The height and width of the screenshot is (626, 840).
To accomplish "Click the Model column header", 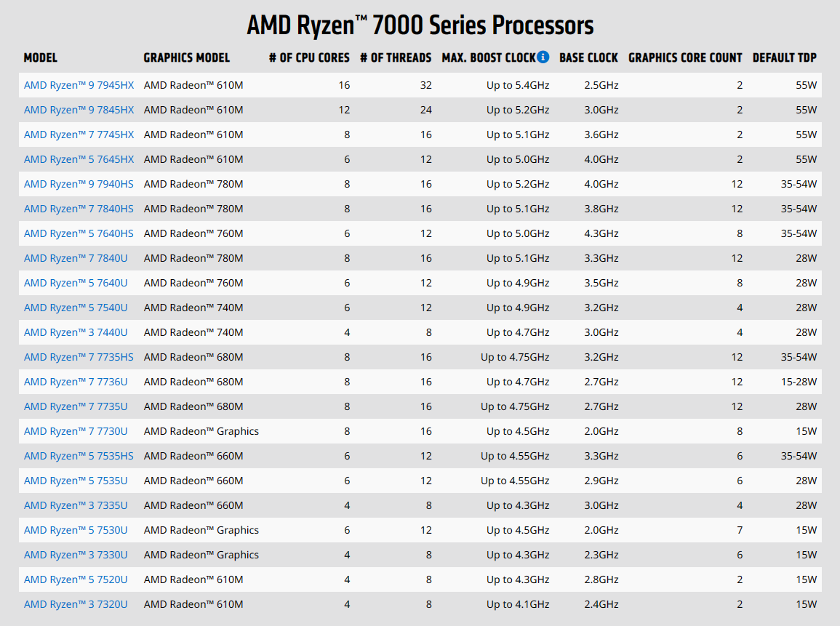I will (x=41, y=57).
